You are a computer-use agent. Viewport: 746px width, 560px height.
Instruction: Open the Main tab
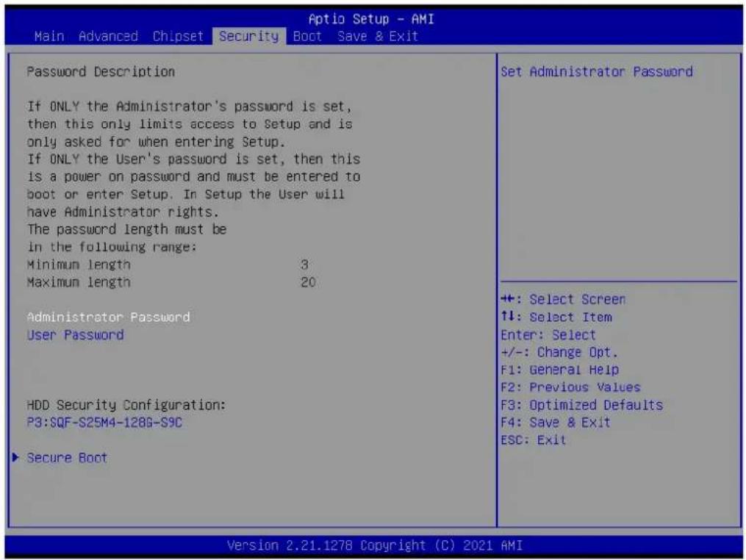49,36
